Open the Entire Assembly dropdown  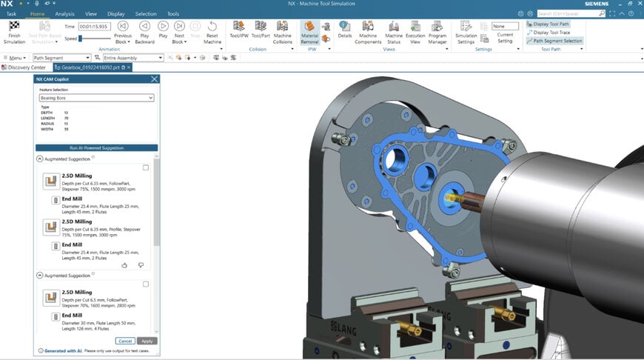click(133, 58)
